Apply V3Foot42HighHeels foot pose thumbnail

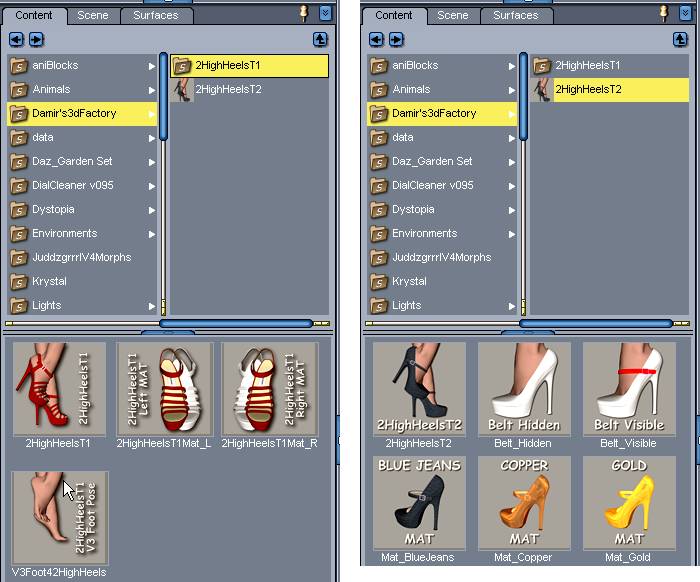60,518
